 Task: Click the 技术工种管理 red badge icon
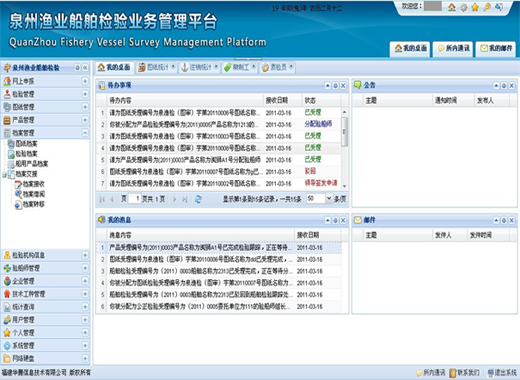click(7, 294)
